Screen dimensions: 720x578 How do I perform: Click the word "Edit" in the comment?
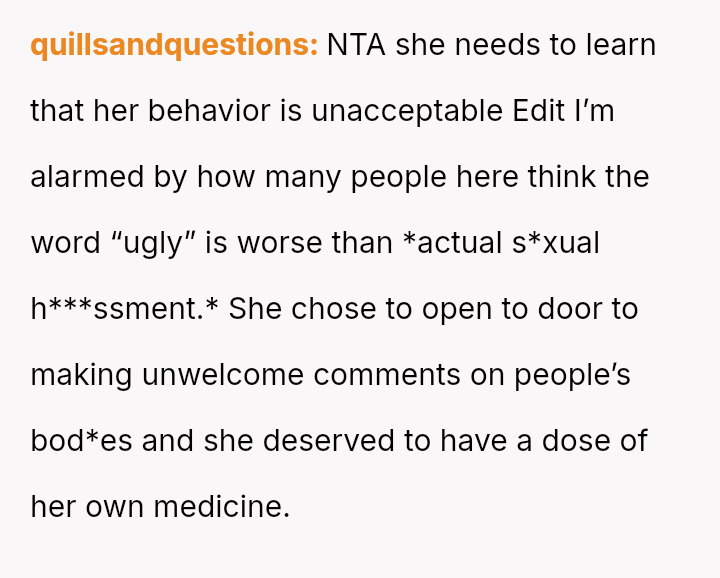538,111
